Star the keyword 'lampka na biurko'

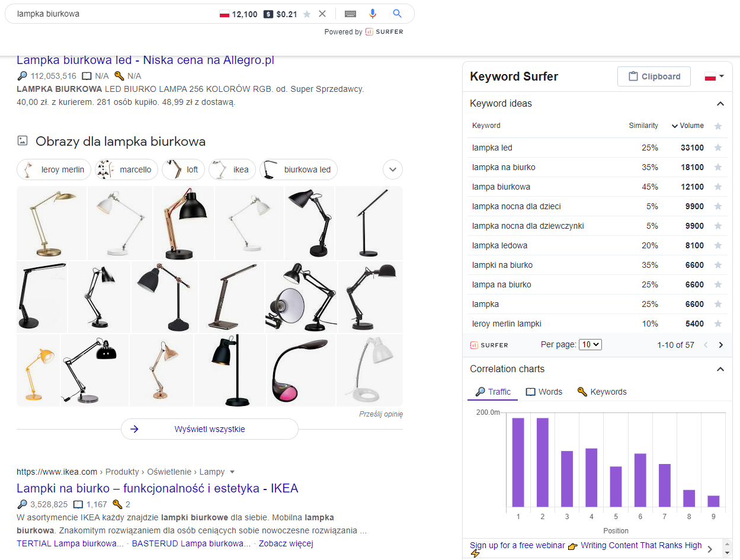tap(718, 167)
